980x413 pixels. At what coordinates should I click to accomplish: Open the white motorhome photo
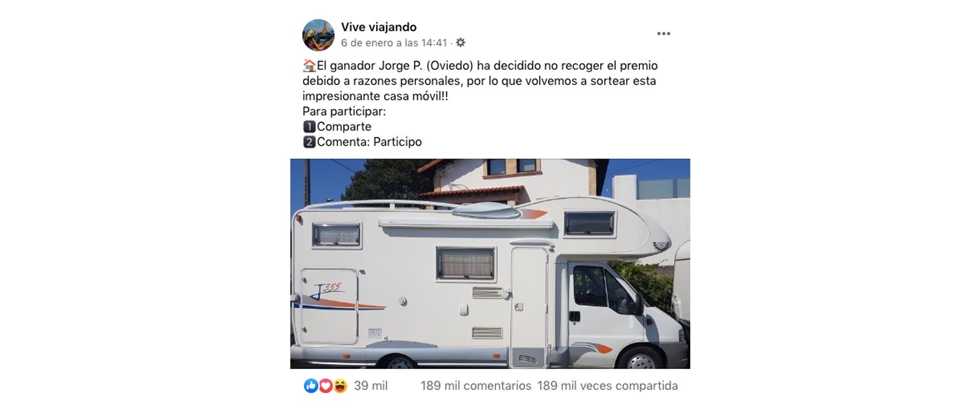(x=490, y=264)
